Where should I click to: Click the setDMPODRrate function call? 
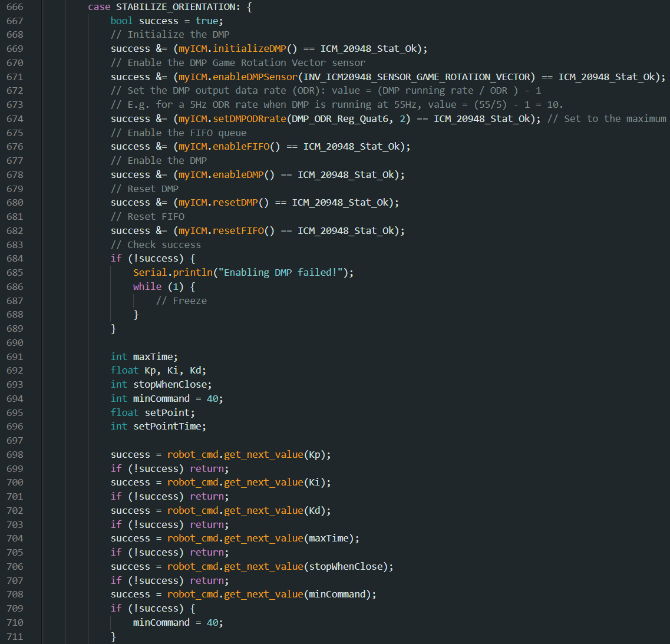coord(250,119)
